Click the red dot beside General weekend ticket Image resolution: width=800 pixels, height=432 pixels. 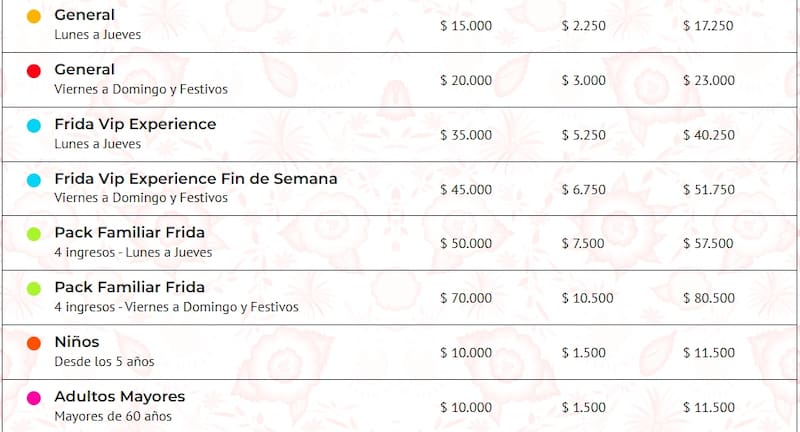[x=34, y=71]
